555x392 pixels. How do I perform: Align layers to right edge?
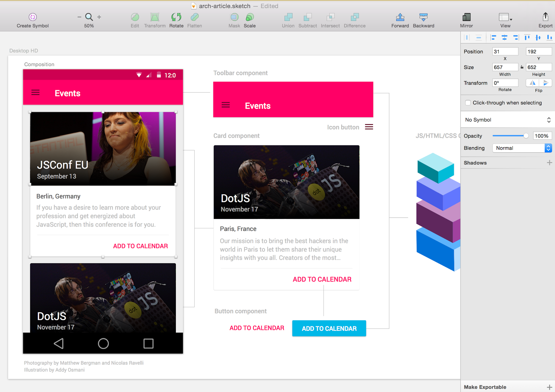516,37
